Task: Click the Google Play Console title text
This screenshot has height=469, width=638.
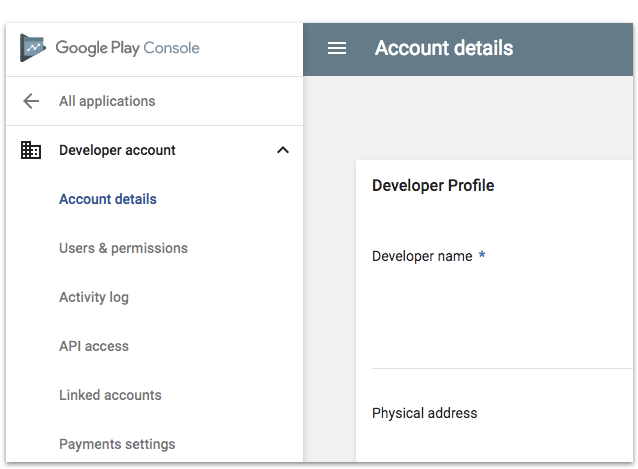Action: click(x=127, y=48)
